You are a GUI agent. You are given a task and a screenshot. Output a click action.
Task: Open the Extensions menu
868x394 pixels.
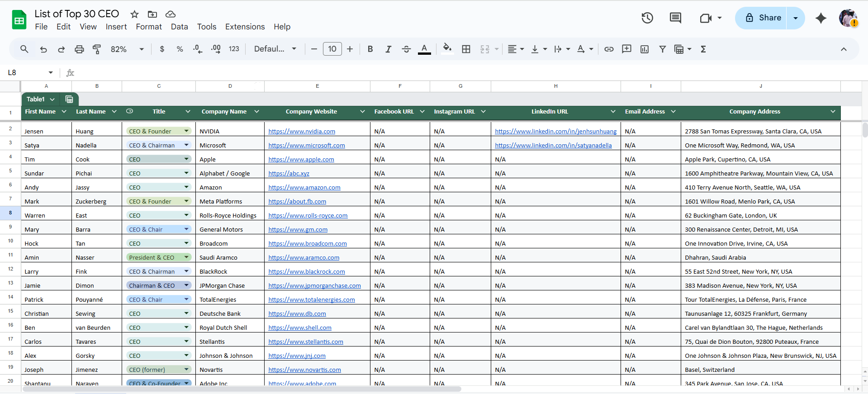pyautogui.click(x=245, y=27)
